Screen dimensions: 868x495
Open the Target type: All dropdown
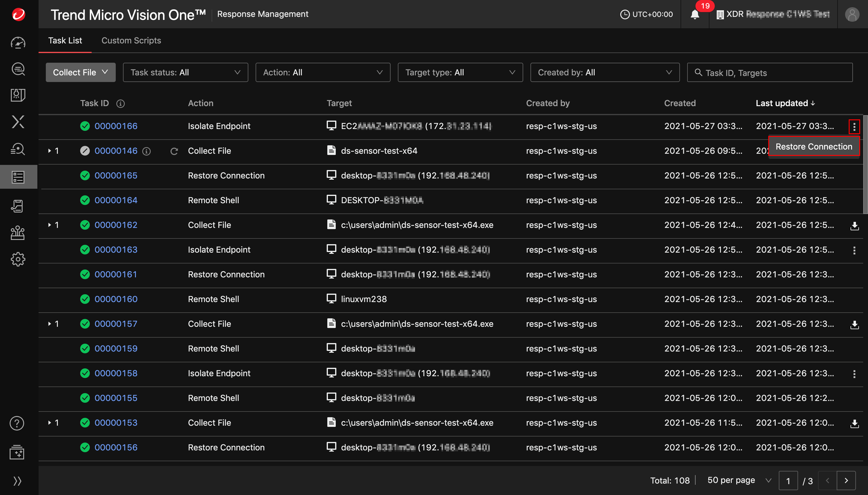460,72
